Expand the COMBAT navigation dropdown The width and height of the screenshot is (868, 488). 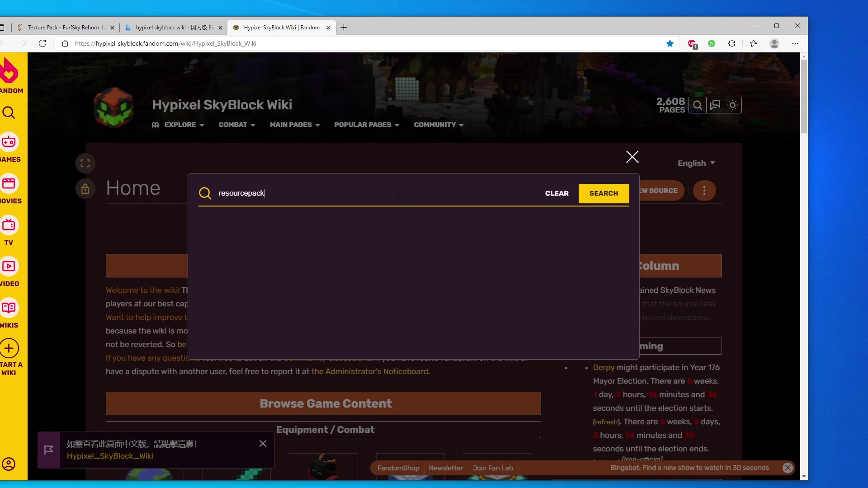point(236,125)
